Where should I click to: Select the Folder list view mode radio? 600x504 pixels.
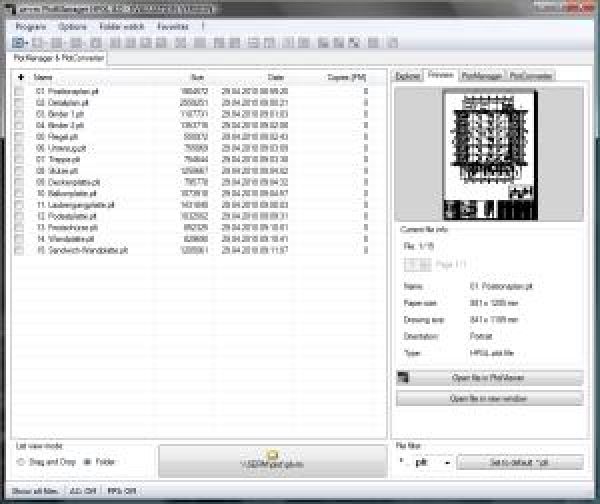tap(88, 462)
